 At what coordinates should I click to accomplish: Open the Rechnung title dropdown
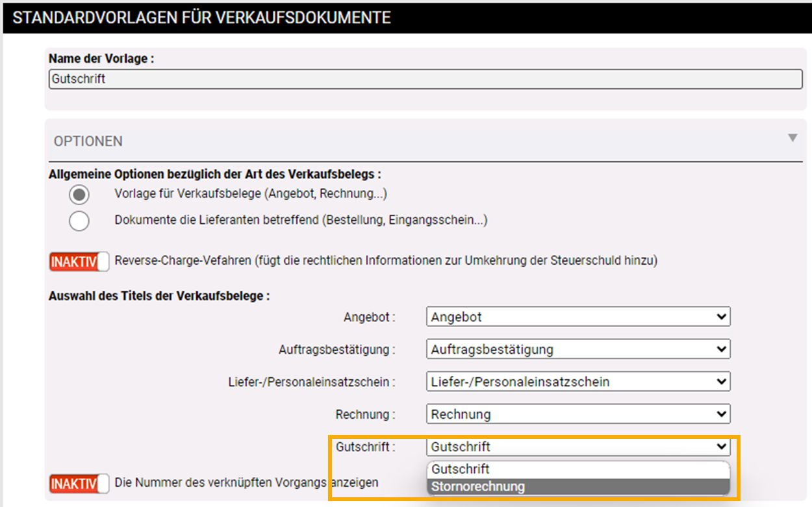click(x=578, y=414)
